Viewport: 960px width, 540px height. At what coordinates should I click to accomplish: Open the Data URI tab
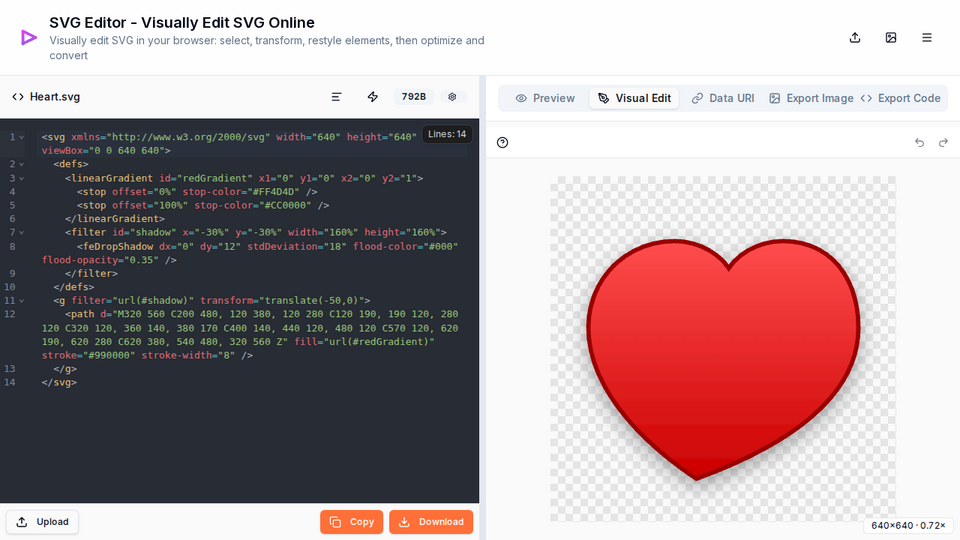tap(723, 98)
